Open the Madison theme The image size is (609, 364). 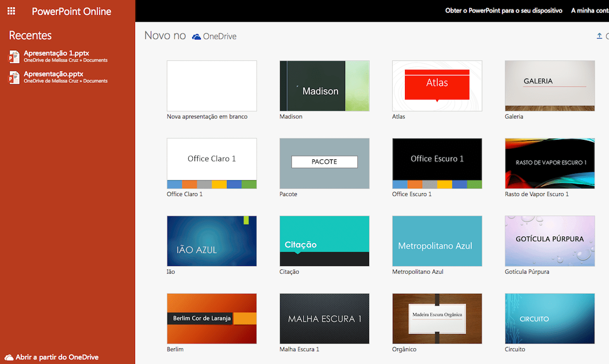point(324,86)
